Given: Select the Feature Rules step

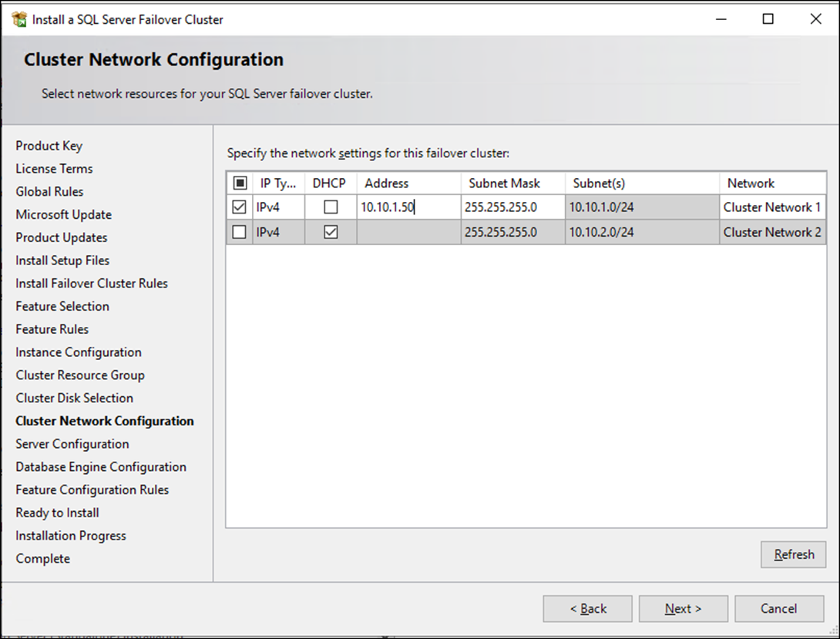Looking at the screenshot, I should point(52,329).
